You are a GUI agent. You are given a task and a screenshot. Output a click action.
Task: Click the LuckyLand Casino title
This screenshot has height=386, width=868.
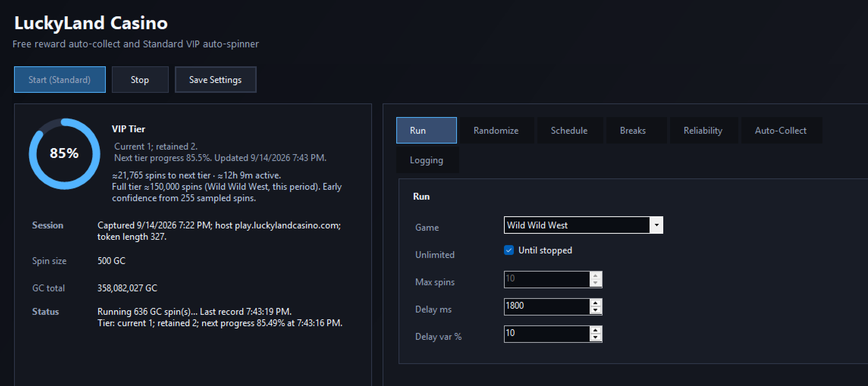pos(91,23)
